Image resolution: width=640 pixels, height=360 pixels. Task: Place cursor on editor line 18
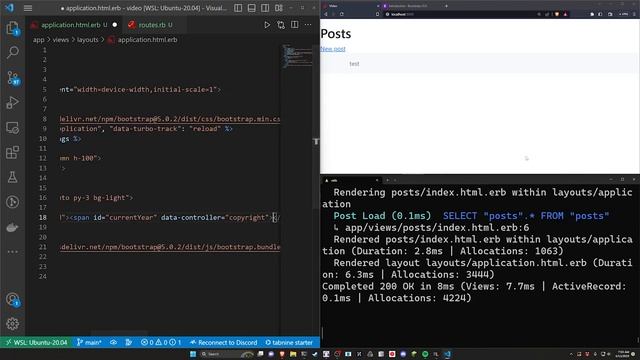coord(169,218)
